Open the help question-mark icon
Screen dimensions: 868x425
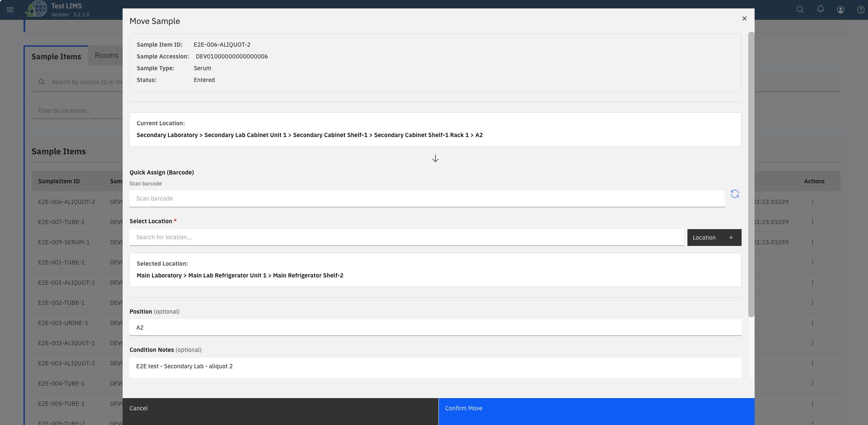point(860,10)
